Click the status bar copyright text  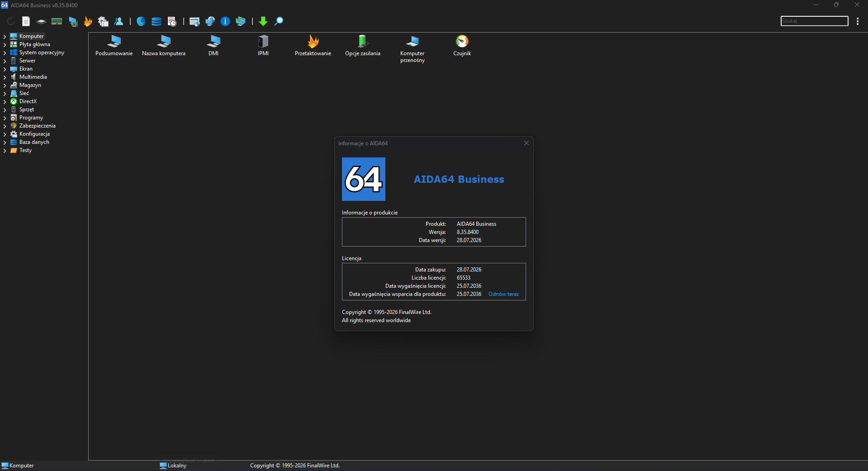pos(295,466)
